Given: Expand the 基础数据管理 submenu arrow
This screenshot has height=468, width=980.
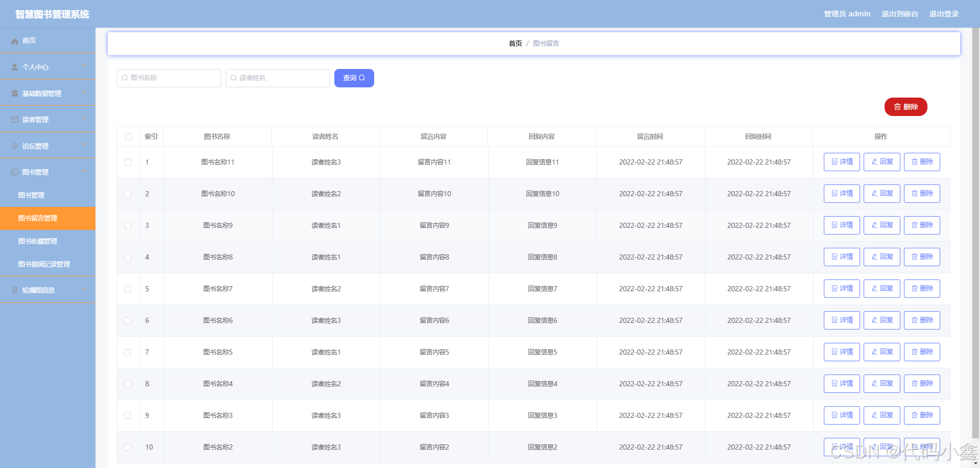Looking at the screenshot, I should coord(83,92).
